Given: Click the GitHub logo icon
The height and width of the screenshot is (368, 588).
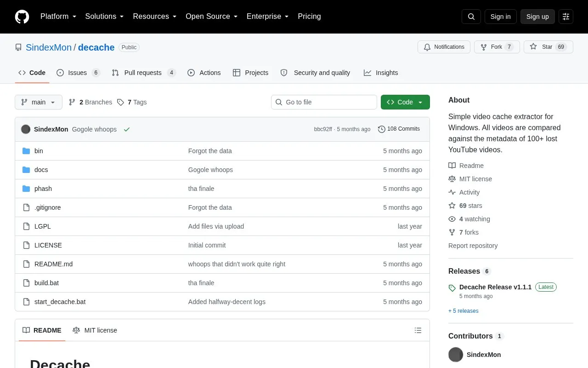Looking at the screenshot, I should [22, 17].
